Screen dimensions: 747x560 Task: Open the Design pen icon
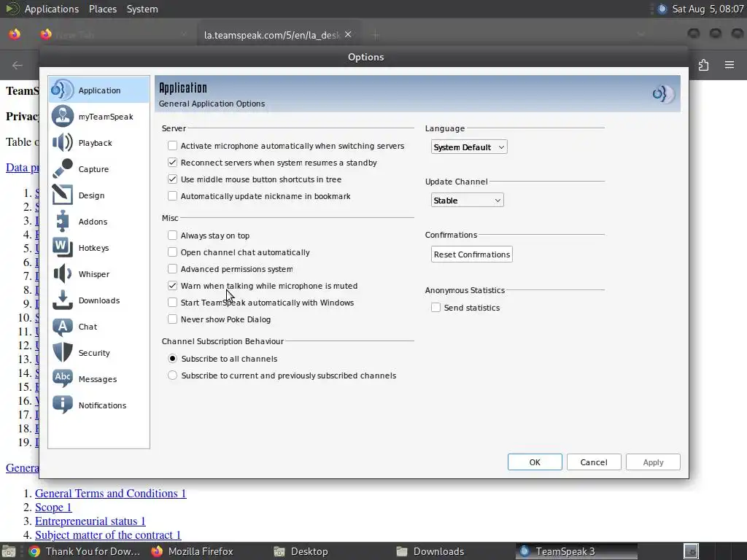pyautogui.click(x=63, y=195)
